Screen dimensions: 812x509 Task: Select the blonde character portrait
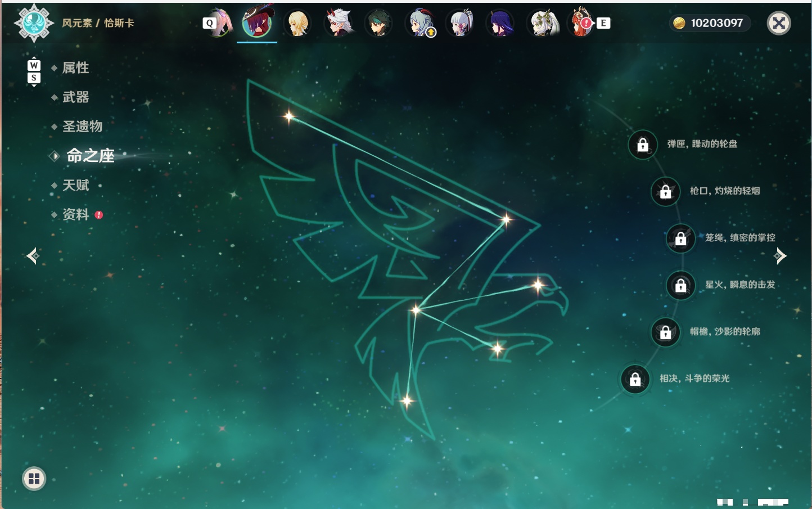(x=297, y=23)
